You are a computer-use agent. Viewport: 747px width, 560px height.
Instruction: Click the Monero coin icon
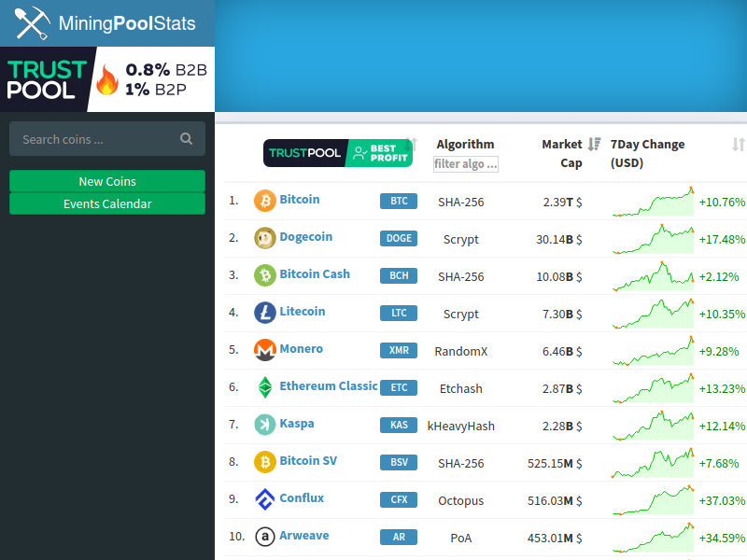tap(265, 350)
